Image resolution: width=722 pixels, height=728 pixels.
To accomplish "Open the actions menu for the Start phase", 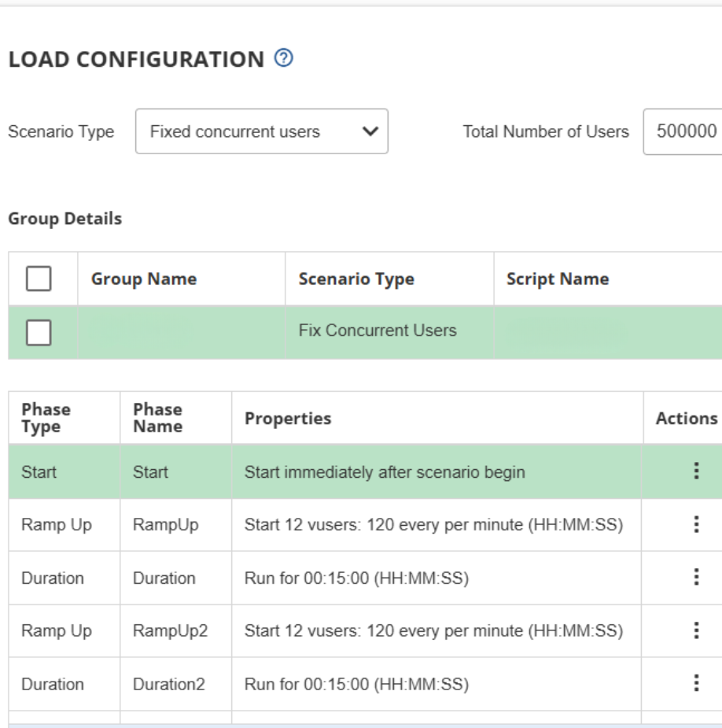I will (x=695, y=471).
